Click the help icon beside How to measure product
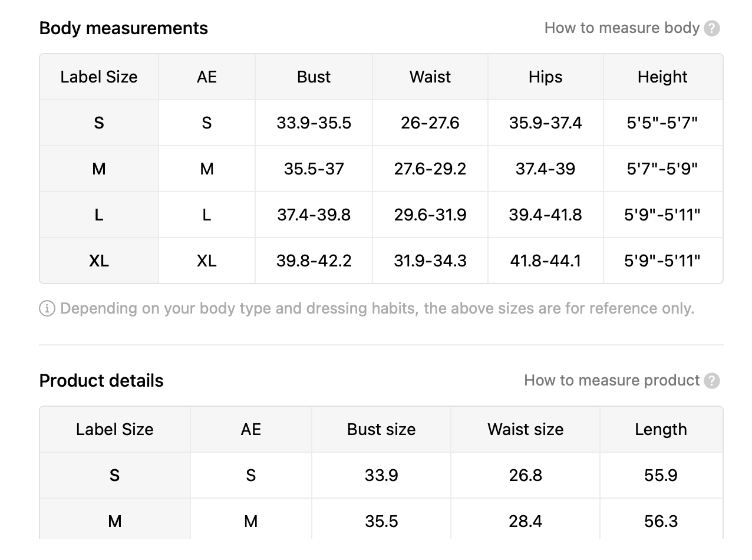 (x=712, y=381)
